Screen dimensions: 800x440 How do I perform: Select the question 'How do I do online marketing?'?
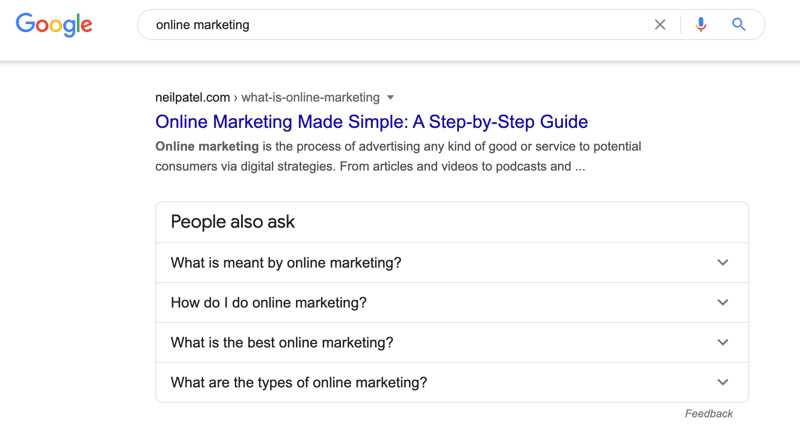click(268, 303)
